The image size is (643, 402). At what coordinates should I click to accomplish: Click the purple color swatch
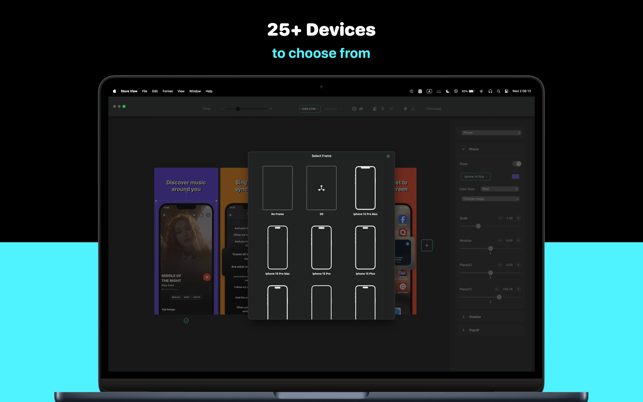coord(515,176)
